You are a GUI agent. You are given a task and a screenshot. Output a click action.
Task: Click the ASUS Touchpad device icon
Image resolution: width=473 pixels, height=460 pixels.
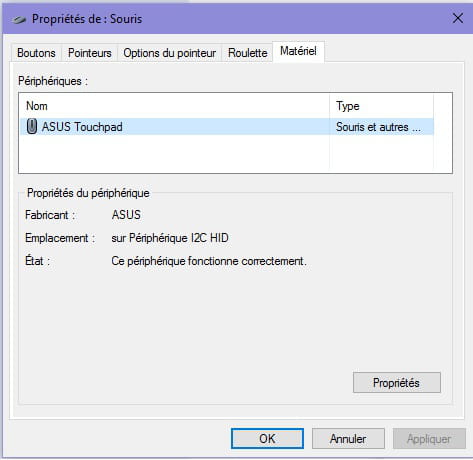pyautogui.click(x=31, y=127)
